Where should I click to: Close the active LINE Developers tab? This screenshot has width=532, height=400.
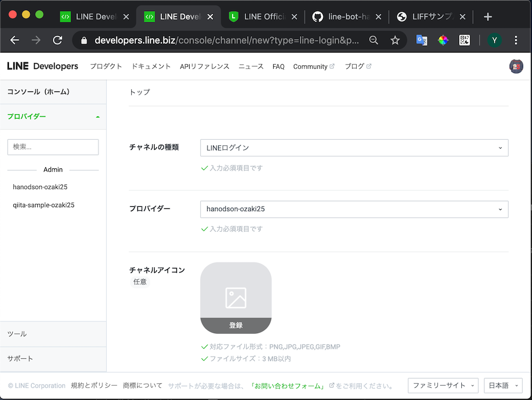[210, 17]
